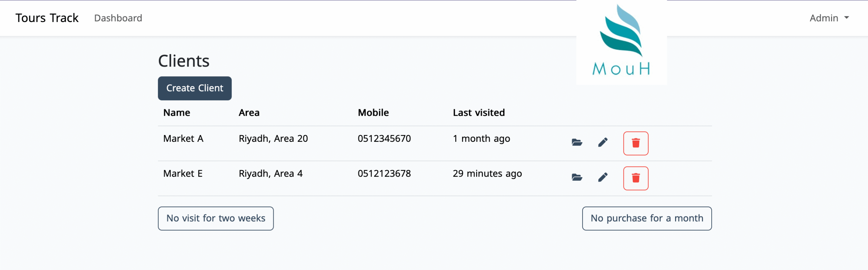
Task: Edit Market A using the pencil icon
Action: pyautogui.click(x=603, y=142)
